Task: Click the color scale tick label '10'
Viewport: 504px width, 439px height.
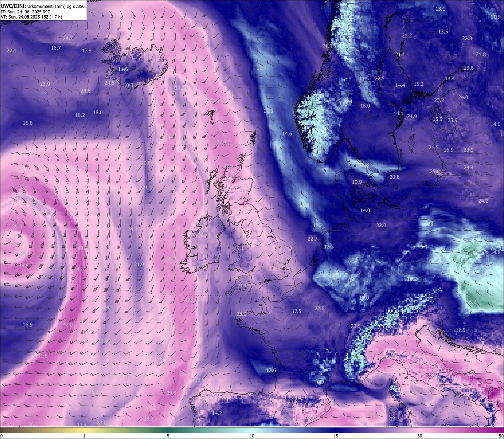Action: [252, 436]
